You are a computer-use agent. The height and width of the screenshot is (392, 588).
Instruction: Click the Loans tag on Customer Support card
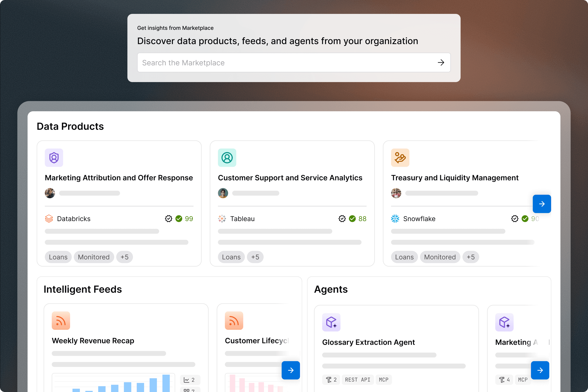[x=231, y=257]
